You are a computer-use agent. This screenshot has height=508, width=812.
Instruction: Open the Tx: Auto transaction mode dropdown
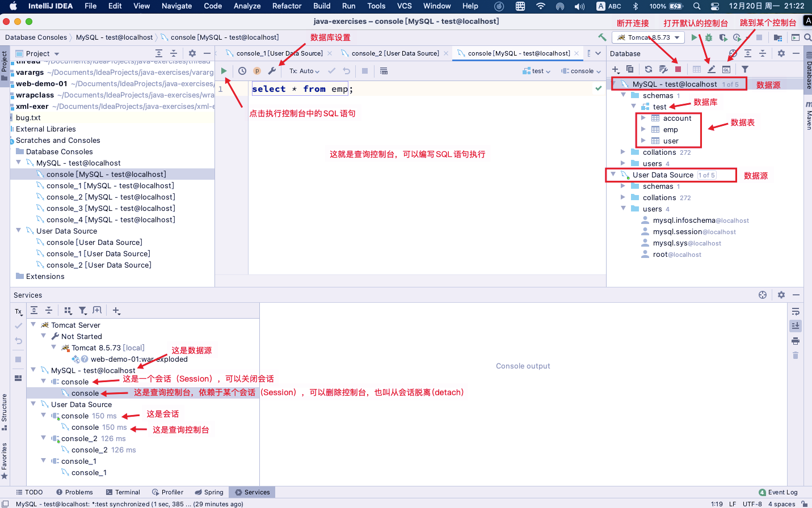tap(304, 71)
